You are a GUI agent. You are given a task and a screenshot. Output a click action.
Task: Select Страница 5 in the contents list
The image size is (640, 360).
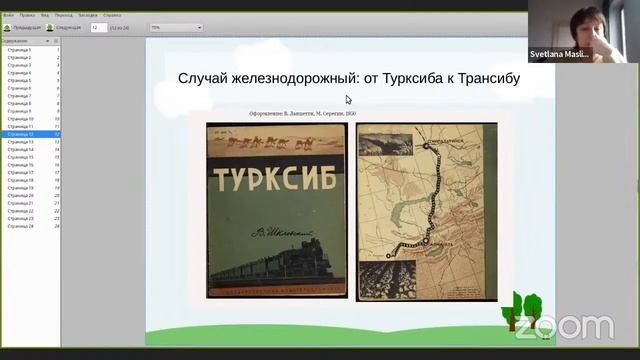click(x=31, y=80)
